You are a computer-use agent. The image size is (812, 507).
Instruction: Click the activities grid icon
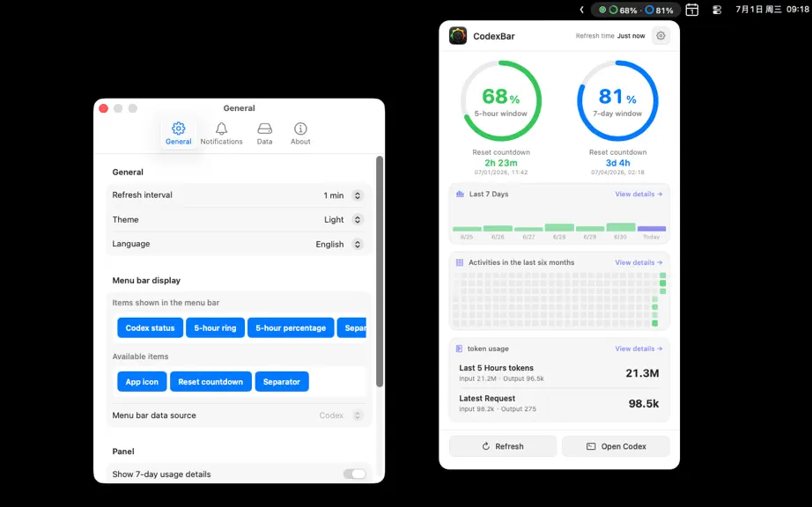(460, 262)
